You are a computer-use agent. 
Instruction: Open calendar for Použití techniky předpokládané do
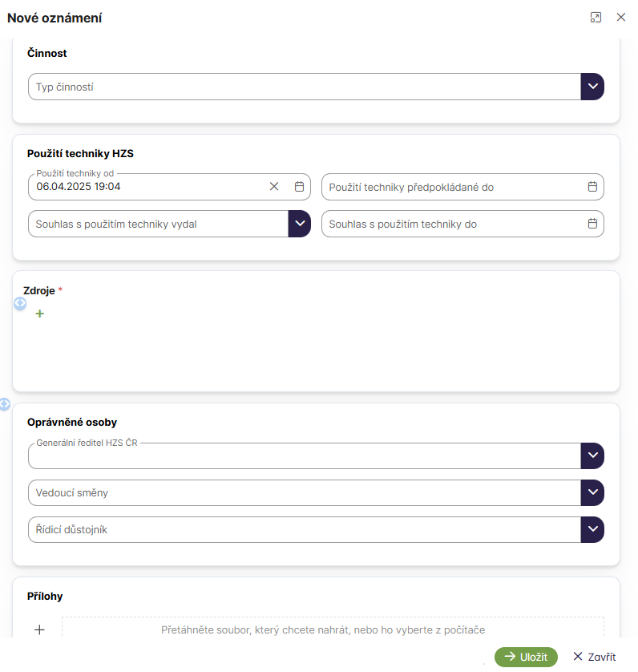pos(592,187)
